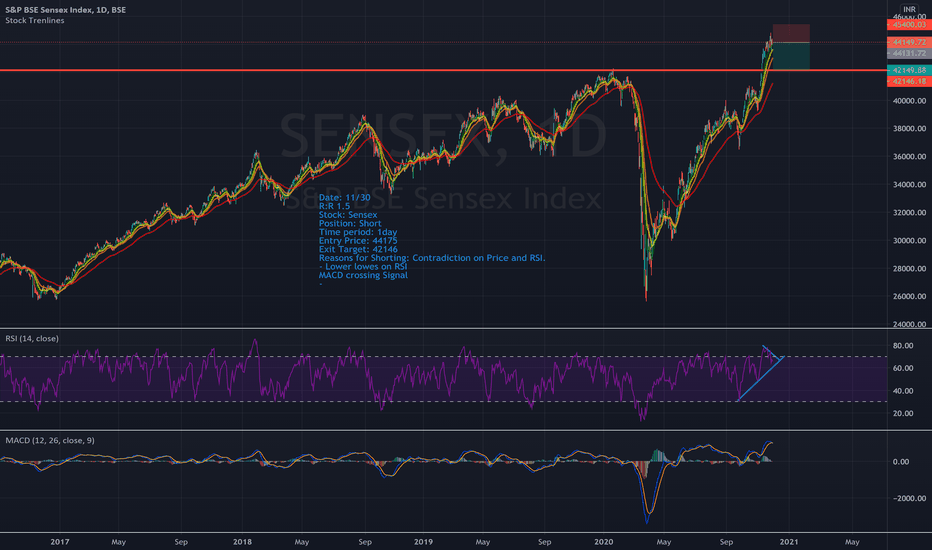Image resolution: width=932 pixels, height=550 pixels.
Task: Select the red stop zone of short position
Action: click(x=791, y=33)
